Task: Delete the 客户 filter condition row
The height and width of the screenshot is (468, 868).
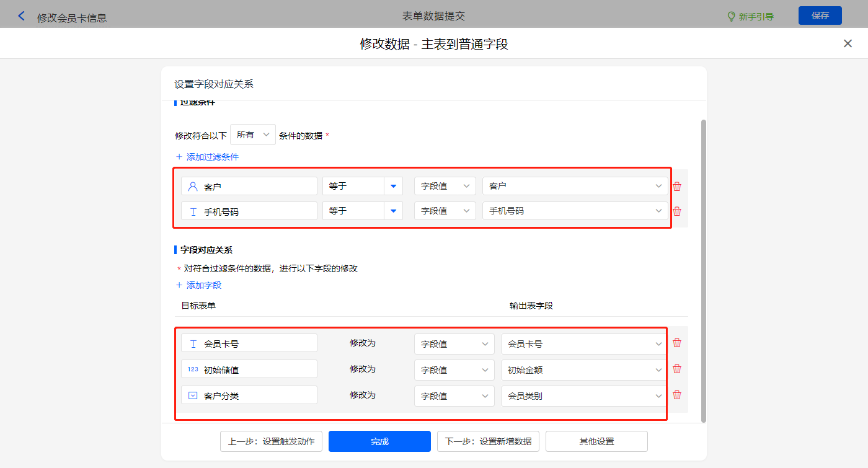Action: (677, 187)
